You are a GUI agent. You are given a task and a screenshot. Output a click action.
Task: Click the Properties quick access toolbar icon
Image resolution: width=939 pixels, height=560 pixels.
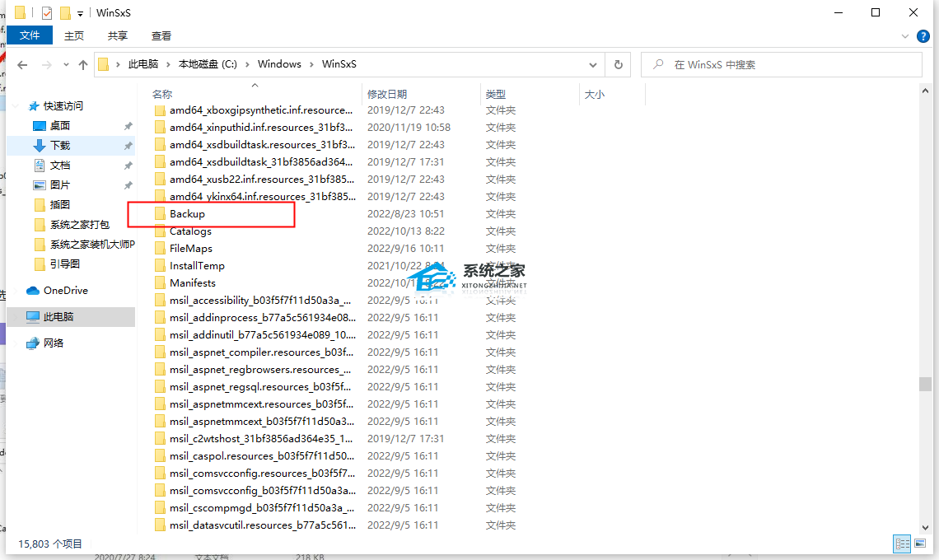tap(47, 12)
